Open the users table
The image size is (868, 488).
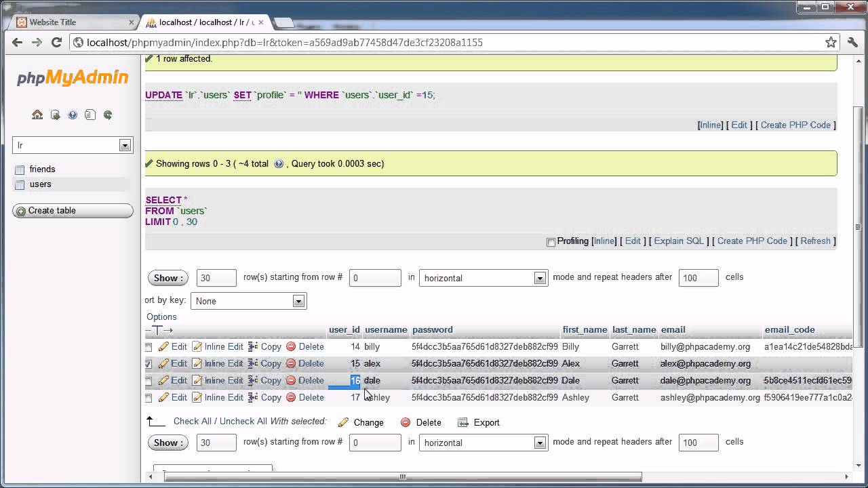[40, 184]
